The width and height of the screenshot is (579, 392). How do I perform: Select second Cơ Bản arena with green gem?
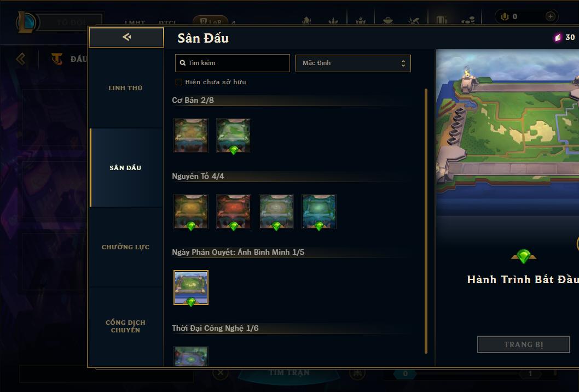233,136
